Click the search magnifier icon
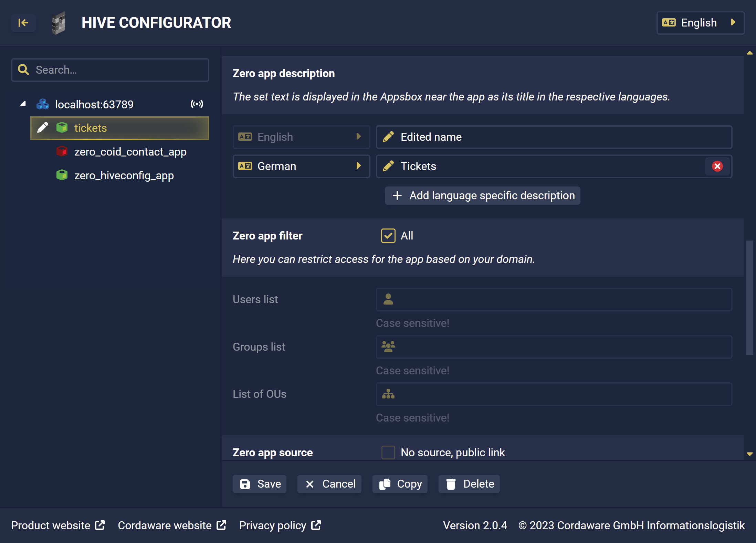 tap(23, 70)
